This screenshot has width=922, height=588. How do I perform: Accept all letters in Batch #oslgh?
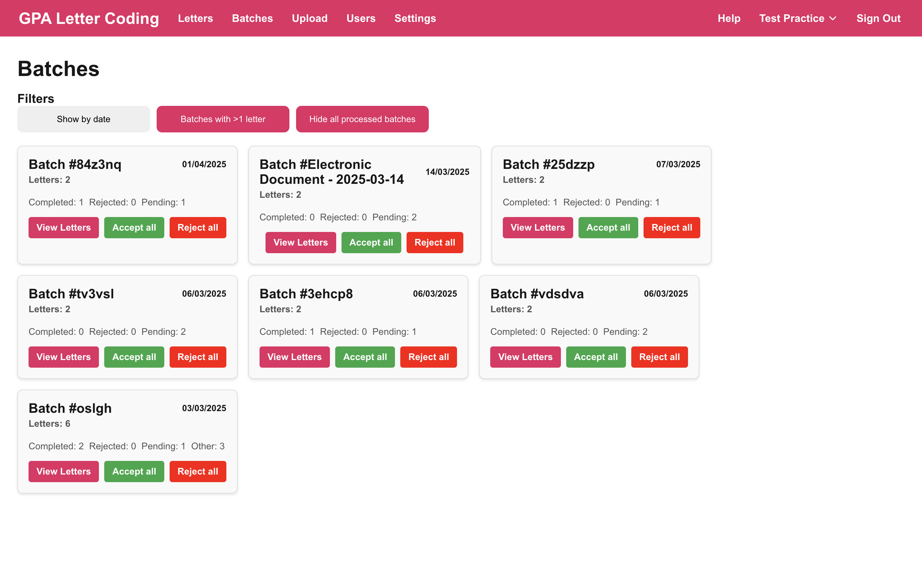(134, 471)
